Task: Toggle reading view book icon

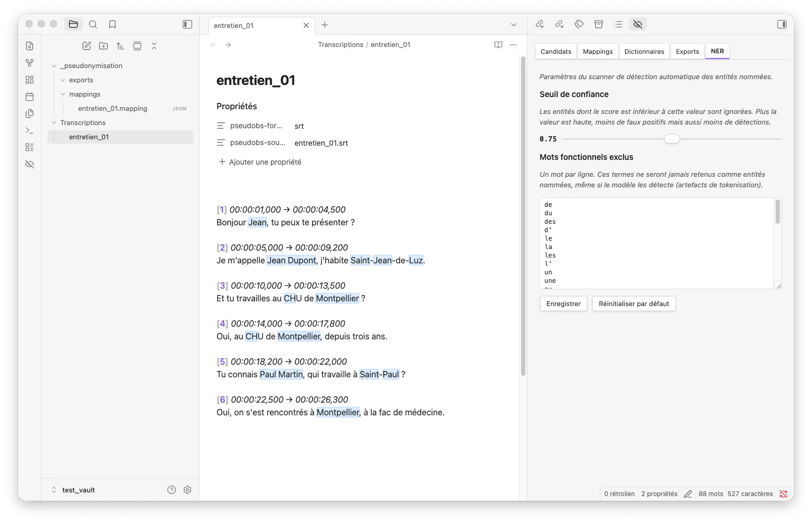Action: (498, 45)
